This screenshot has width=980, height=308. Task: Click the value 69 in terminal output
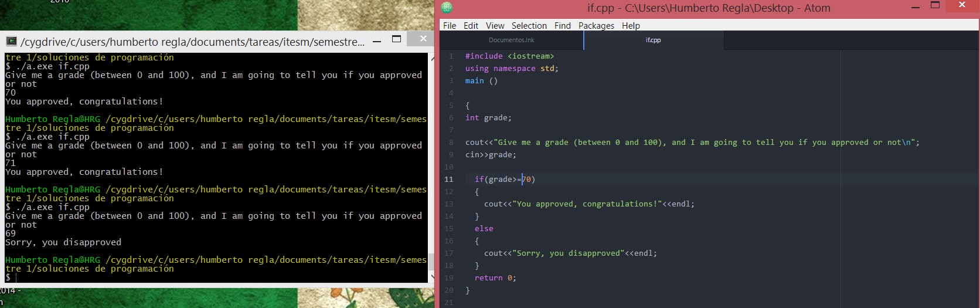[x=11, y=233]
